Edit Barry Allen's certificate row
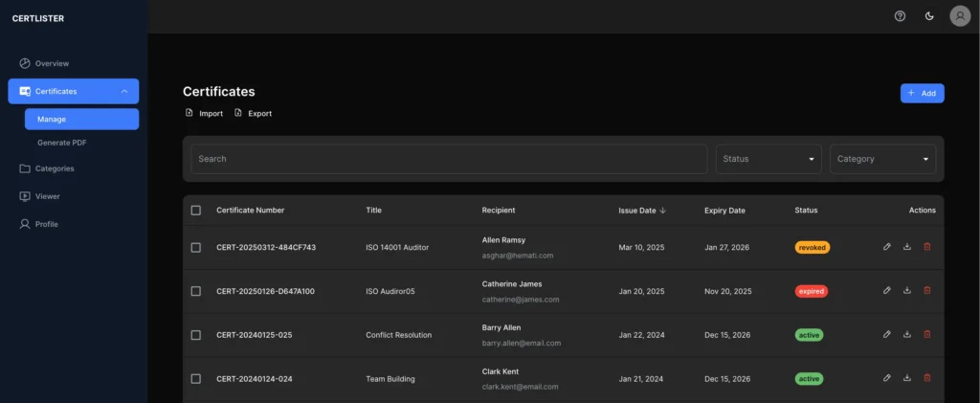The height and width of the screenshot is (403, 980). click(x=887, y=335)
